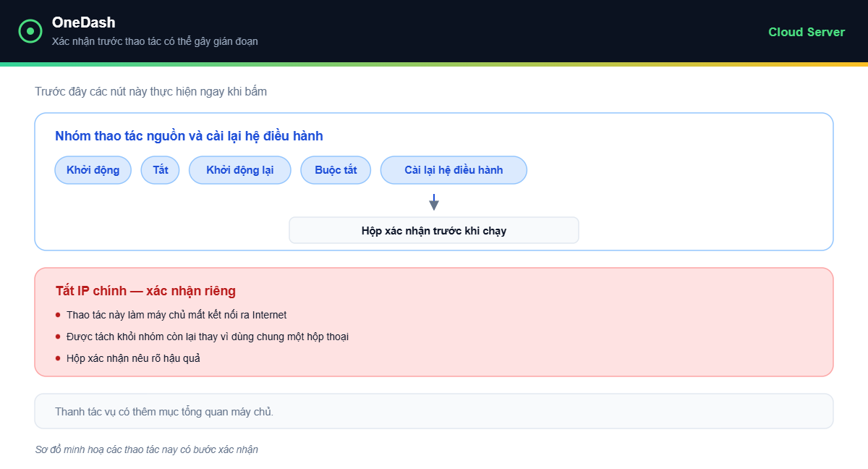The width and height of the screenshot is (868, 469).
Task: Select the Khởi động lại button
Action: (x=240, y=170)
